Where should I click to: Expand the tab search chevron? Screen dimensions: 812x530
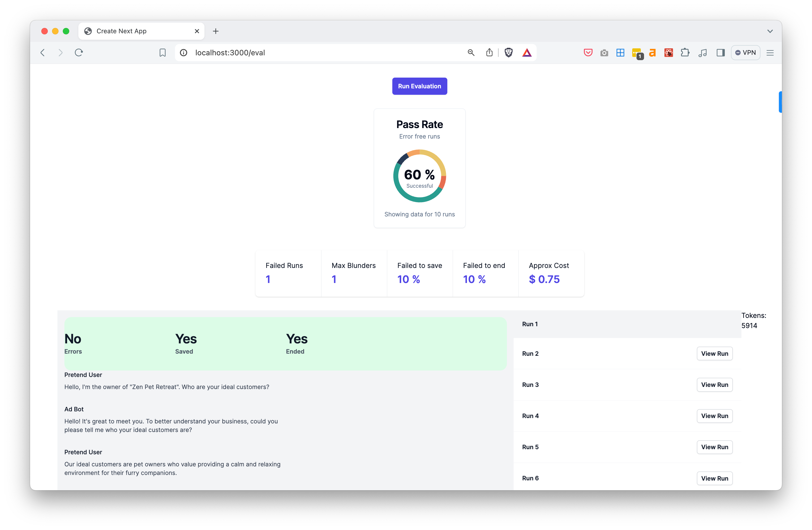(770, 31)
